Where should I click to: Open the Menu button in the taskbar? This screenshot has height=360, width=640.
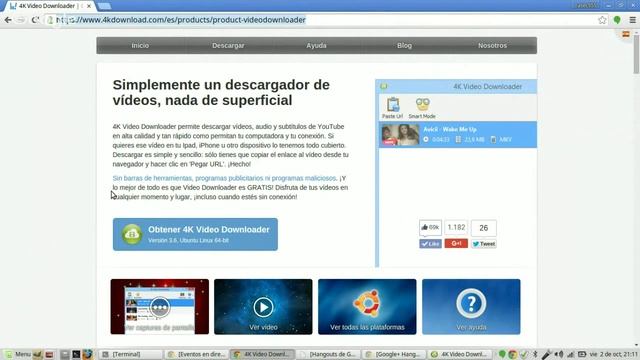(18, 354)
